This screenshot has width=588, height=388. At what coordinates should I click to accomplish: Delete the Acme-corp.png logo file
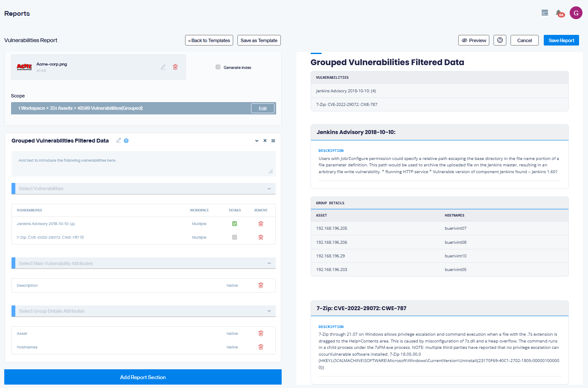pyautogui.click(x=175, y=67)
